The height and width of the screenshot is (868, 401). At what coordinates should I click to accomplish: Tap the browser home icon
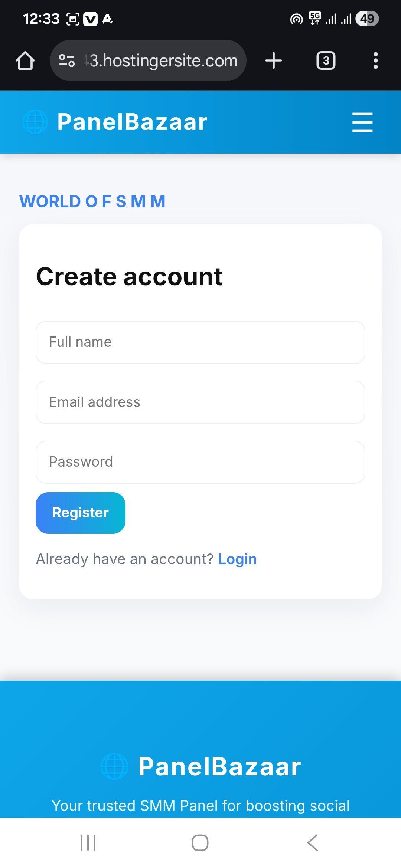(x=25, y=60)
